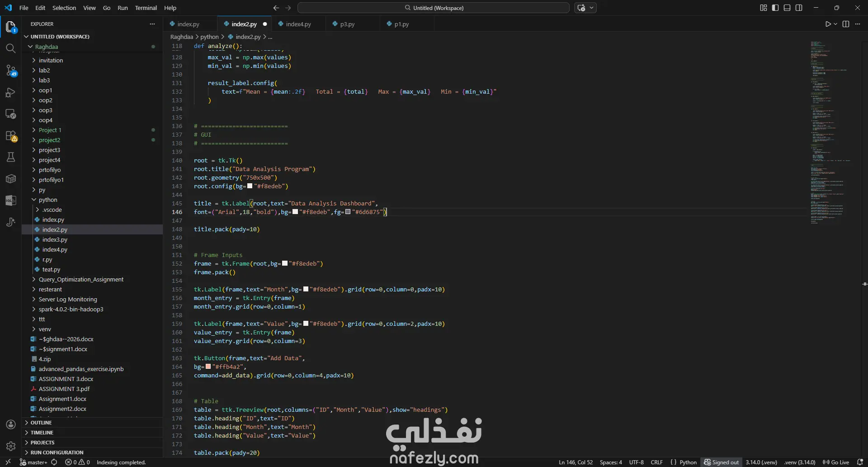The height and width of the screenshot is (467, 868).
Task: Open Customize Layout in the title bar
Action: [x=764, y=8]
